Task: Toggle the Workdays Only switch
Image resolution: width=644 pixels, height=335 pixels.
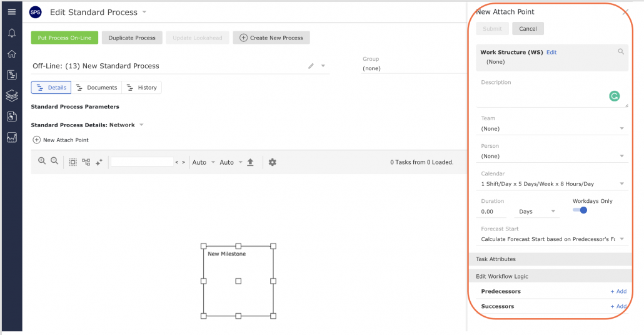Action: pos(580,210)
